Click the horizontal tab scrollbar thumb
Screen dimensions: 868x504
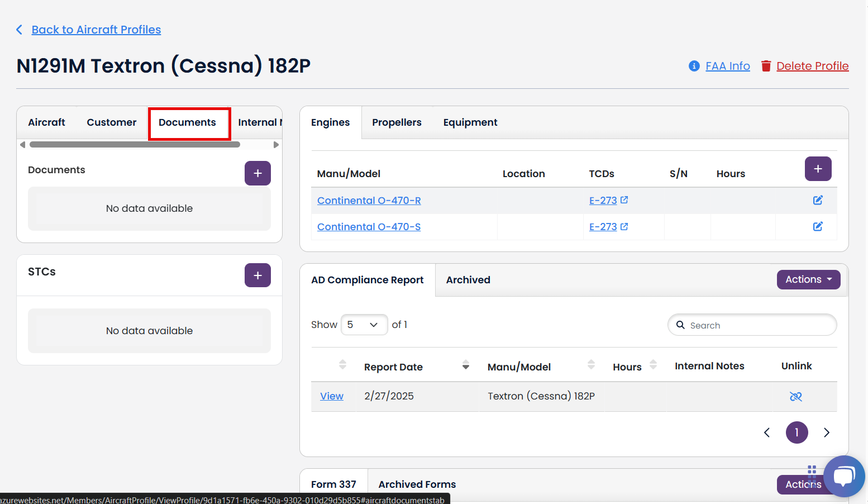[135, 145]
